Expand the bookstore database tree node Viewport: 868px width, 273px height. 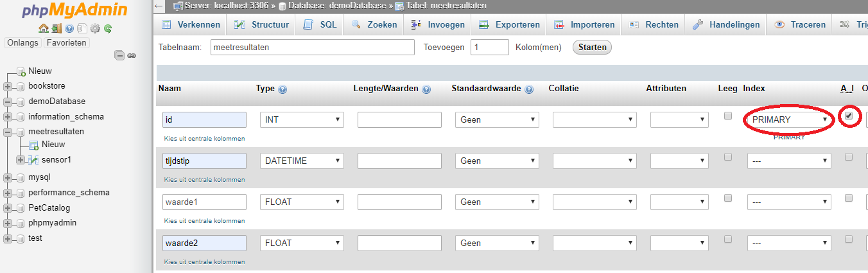(x=8, y=86)
